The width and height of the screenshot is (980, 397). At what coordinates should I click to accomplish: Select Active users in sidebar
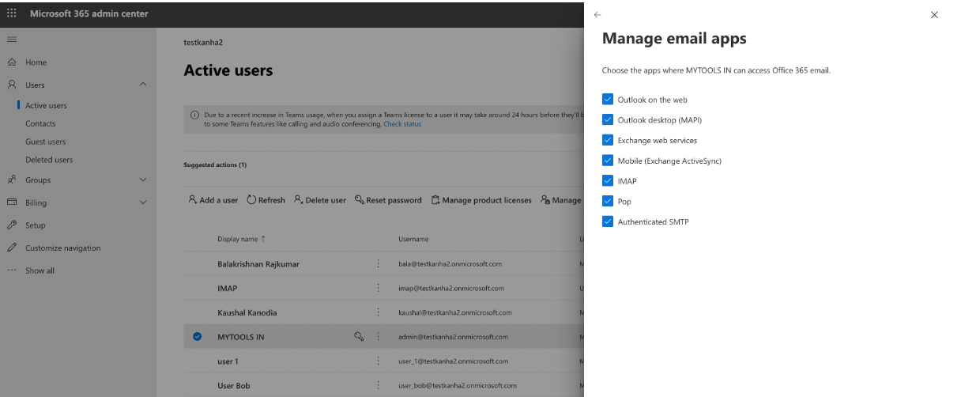tap(46, 105)
